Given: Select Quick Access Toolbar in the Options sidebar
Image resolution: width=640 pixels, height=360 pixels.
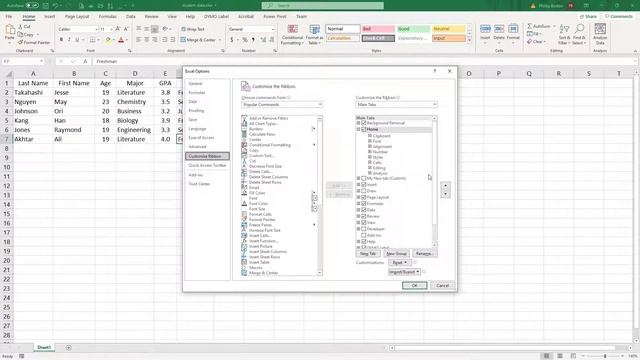Looking at the screenshot, I should pos(207,165).
